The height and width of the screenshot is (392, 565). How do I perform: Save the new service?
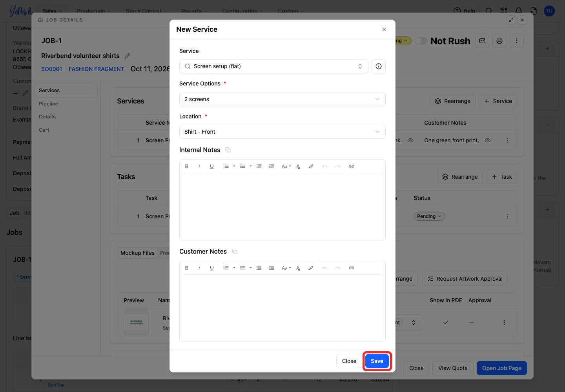coord(377,361)
